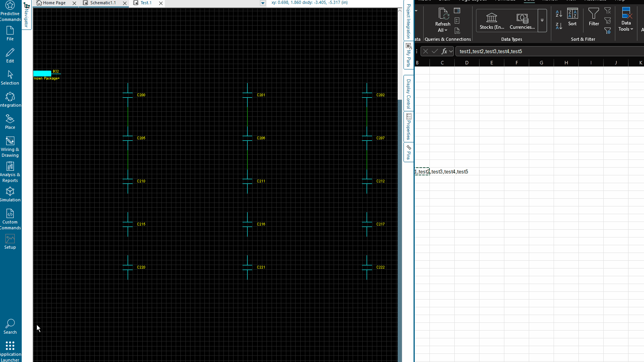Click the B32 component label
Image resolution: width=644 pixels, height=362 pixels.
(x=56, y=71)
